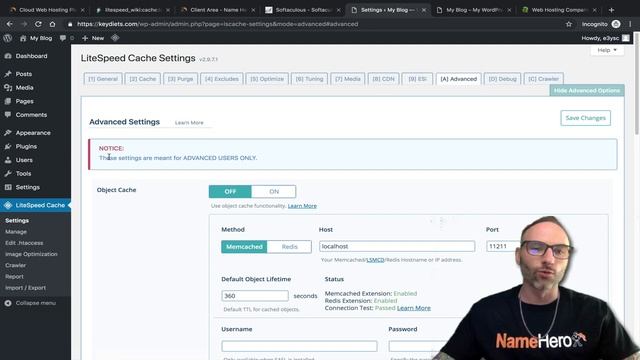Open Edit .htaccess submenu item

(24, 243)
